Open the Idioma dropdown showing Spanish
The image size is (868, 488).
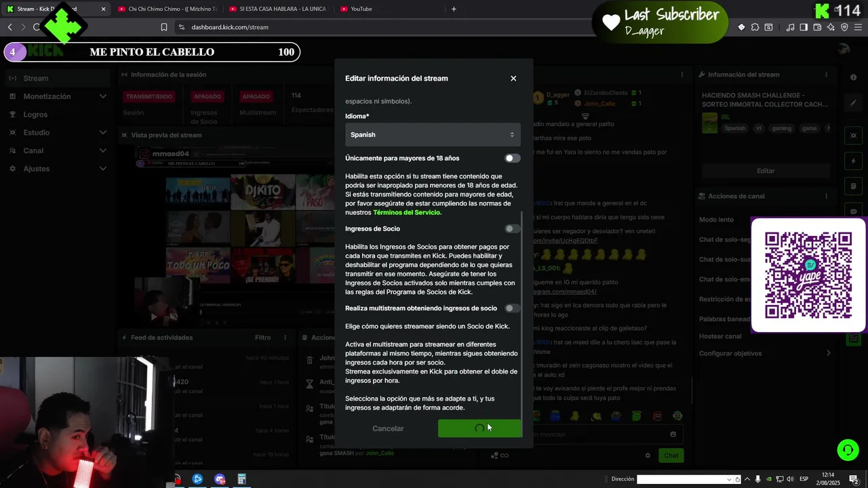click(433, 134)
